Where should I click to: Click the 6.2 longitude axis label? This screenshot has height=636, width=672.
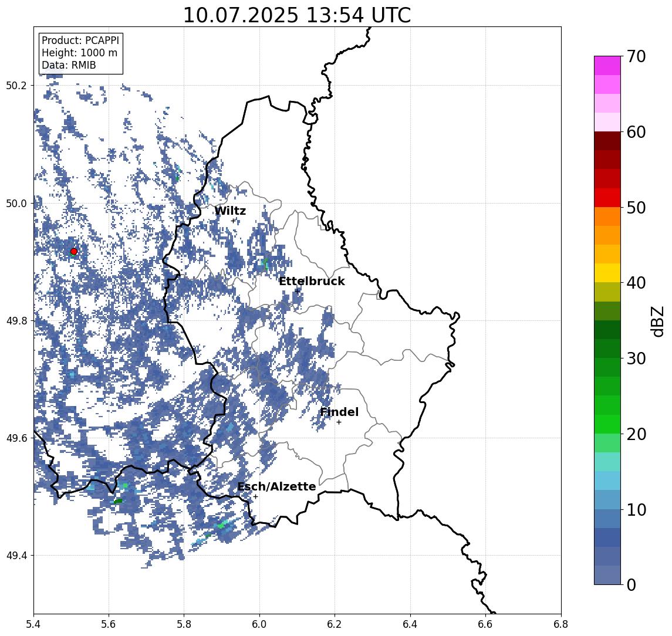tap(335, 624)
